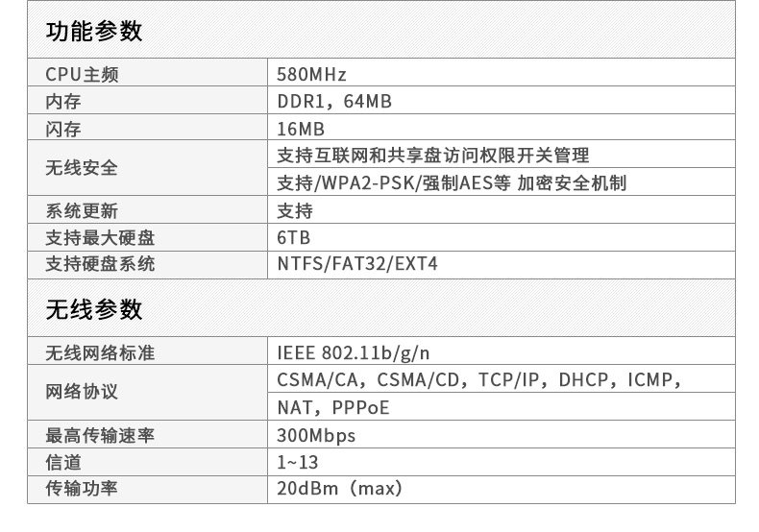Click the NAT, PPPoE text line

[333, 407]
